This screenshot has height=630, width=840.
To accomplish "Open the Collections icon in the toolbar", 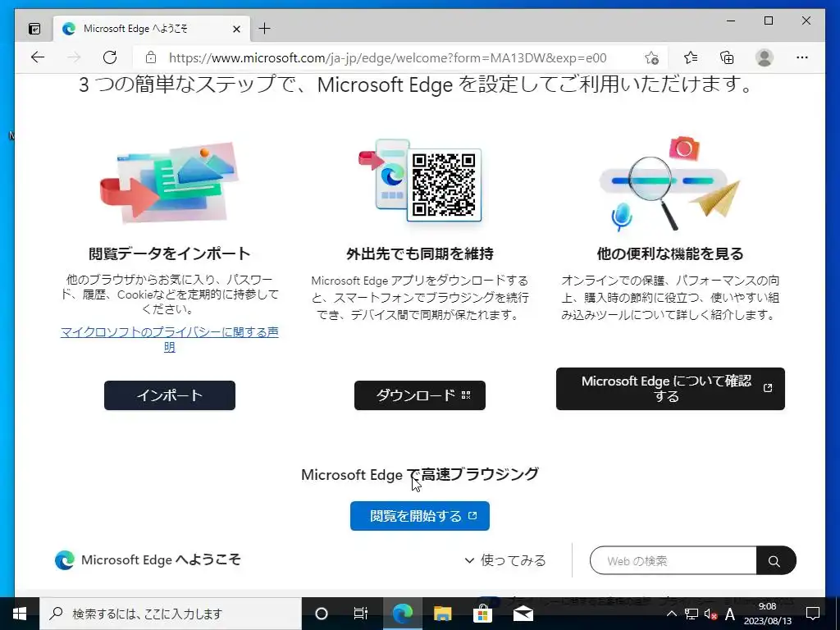I will 727,57.
